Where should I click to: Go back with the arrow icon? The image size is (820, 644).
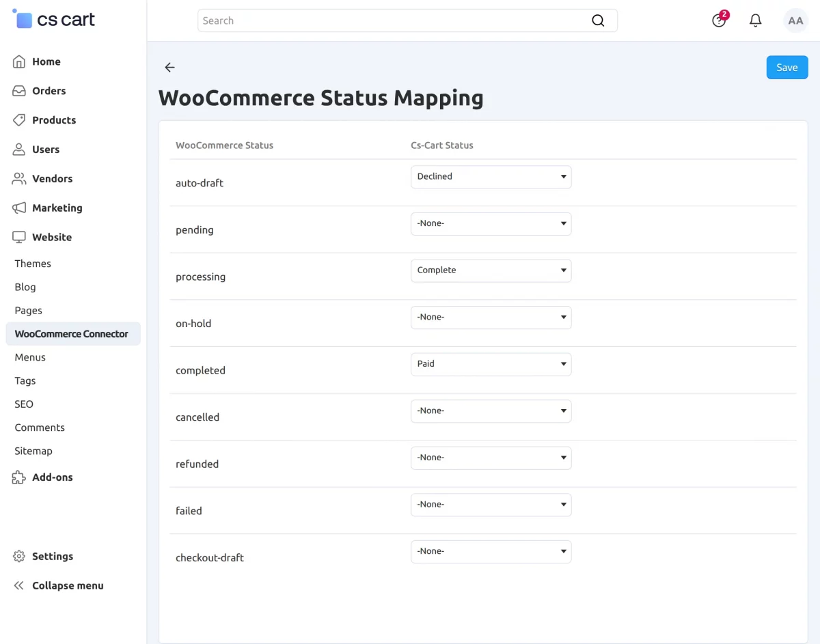click(x=169, y=68)
